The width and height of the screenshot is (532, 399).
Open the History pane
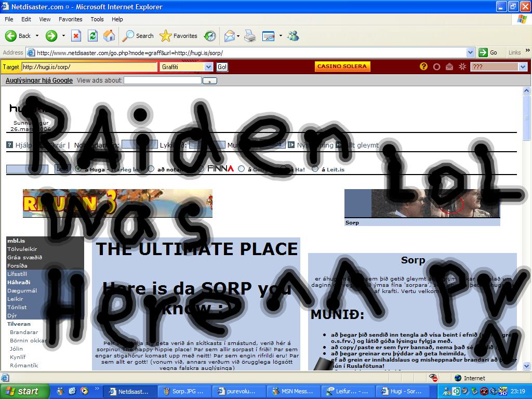click(210, 36)
